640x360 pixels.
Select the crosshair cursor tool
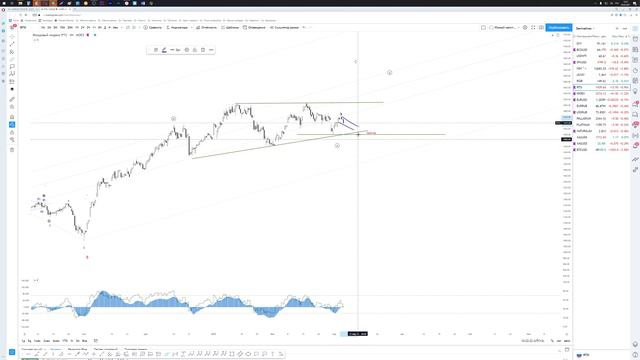coord(12,37)
